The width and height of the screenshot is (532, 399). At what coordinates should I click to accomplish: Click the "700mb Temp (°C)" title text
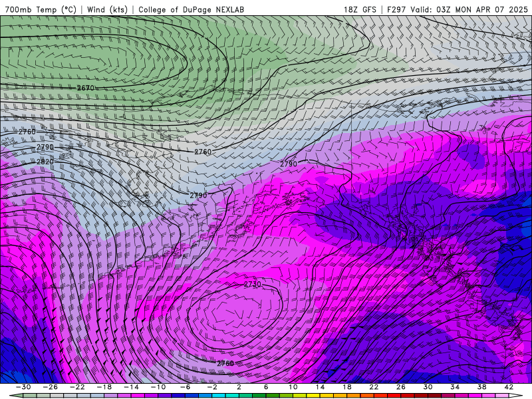coord(41,9)
